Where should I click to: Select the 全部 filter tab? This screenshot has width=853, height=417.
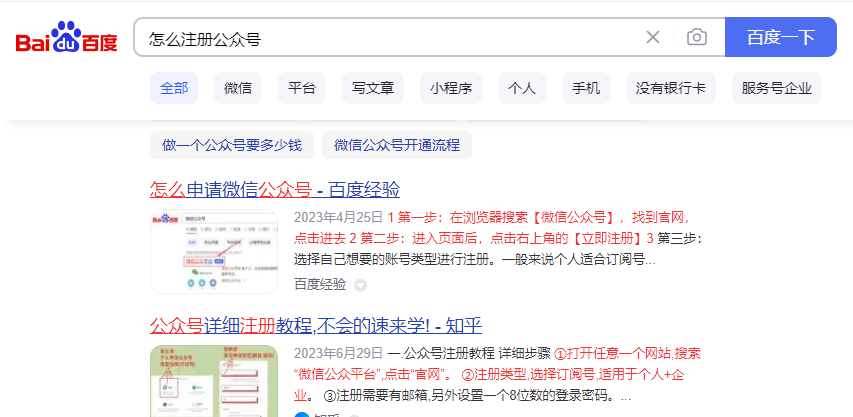click(x=174, y=88)
